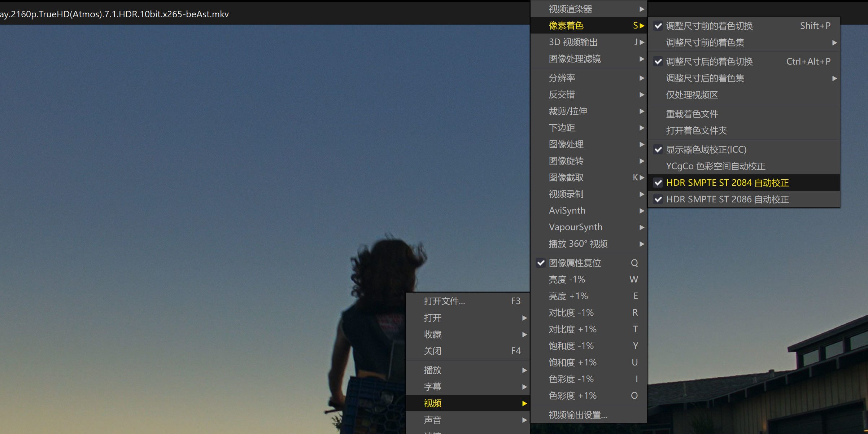Toggle 调整尺寸前的着色切换 checkmark
This screenshot has height=434, width=868.
coord(658,26)
